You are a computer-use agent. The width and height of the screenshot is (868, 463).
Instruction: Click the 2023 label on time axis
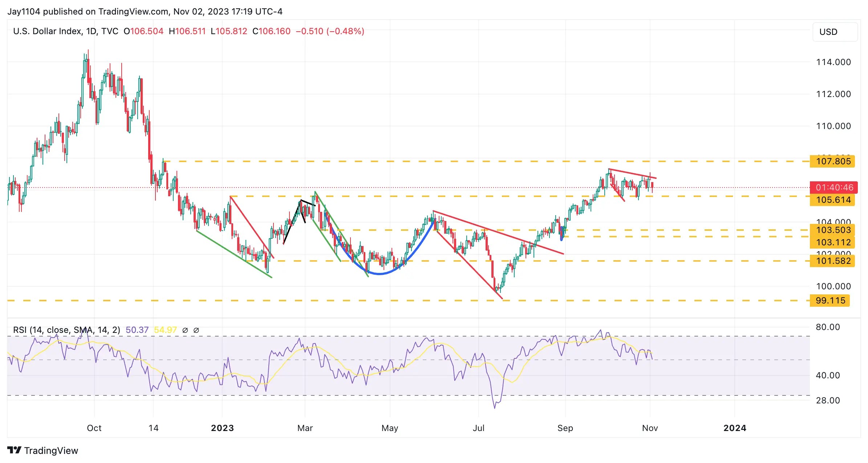(x=222, y=428)
